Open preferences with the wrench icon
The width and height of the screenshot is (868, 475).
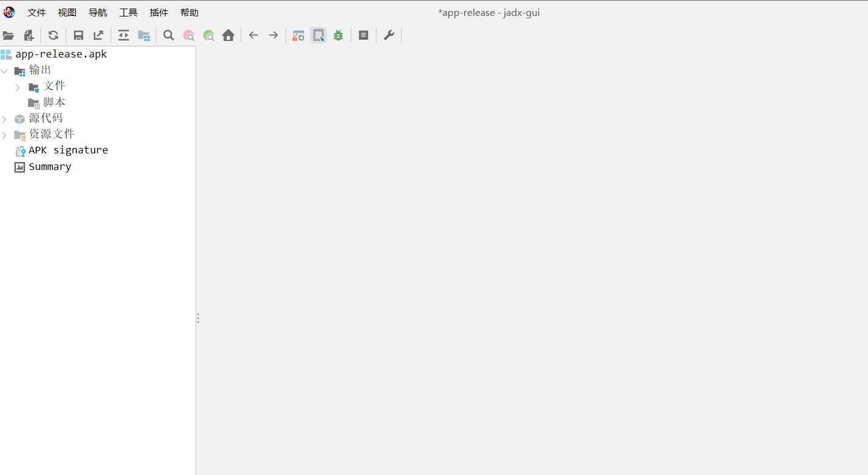(389, 35)
